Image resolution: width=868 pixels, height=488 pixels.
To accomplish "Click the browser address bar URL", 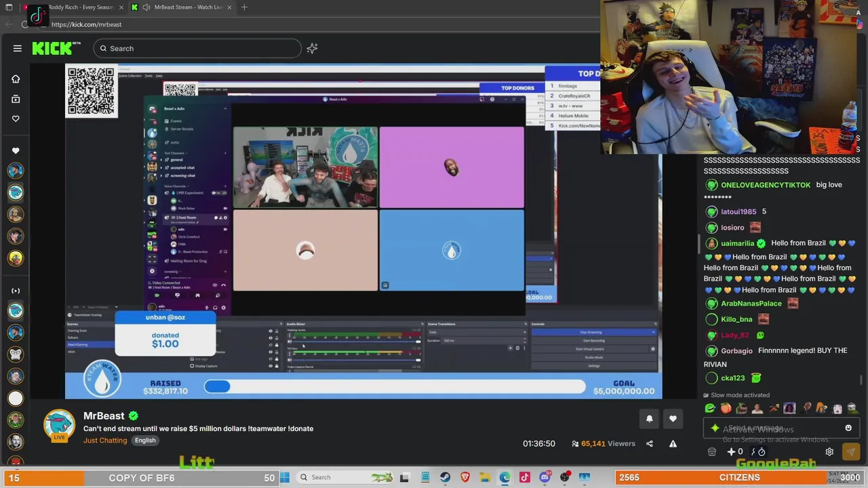I will 86,24.
